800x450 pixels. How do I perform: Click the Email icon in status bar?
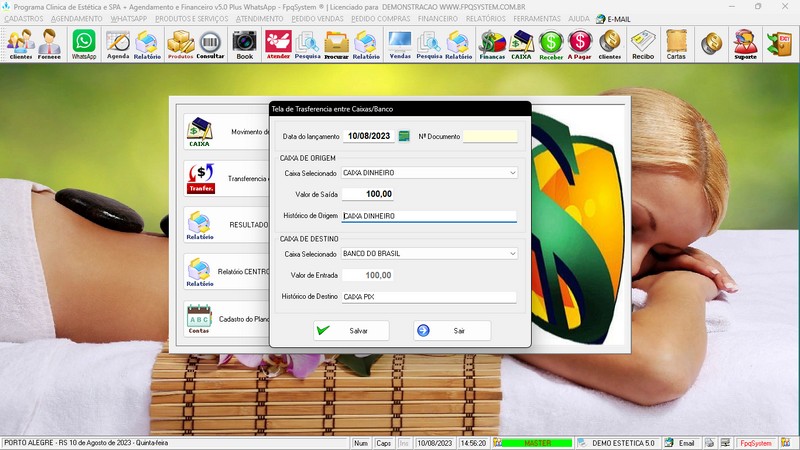tap(682, 443)
